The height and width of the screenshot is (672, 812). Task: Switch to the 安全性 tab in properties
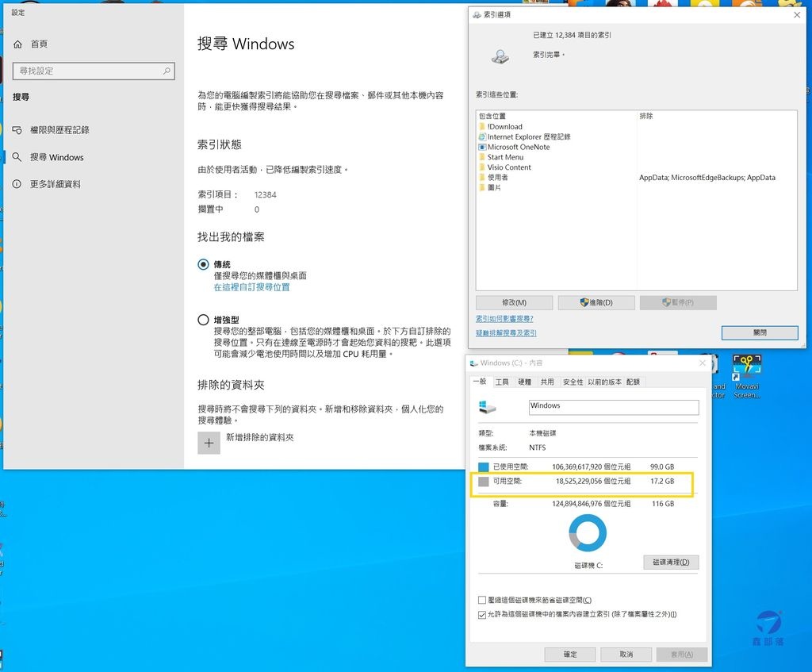[573, 382]
